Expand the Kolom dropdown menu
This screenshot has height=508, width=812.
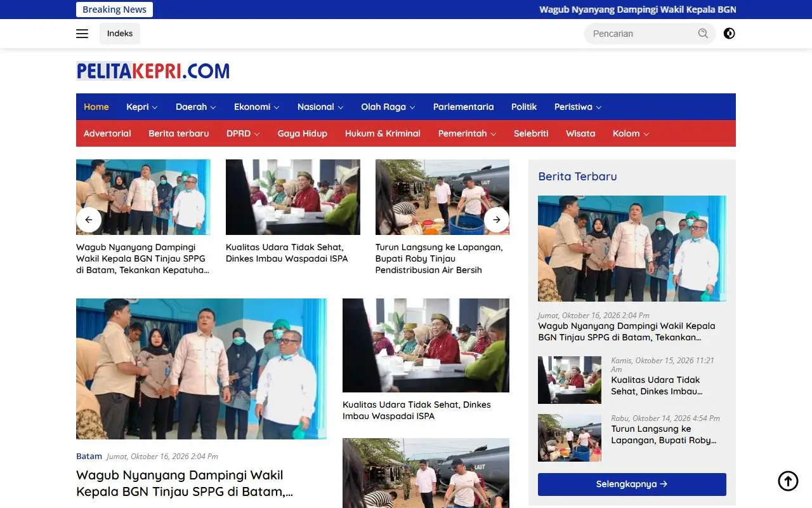pos(631,133)
